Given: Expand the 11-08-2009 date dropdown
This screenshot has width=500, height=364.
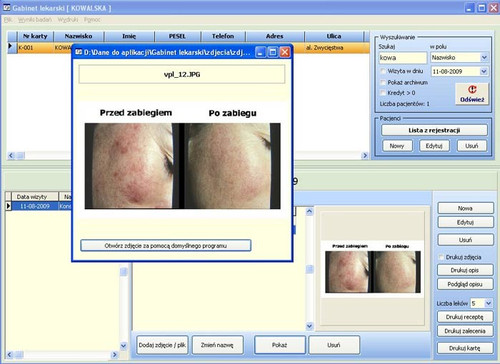Looking at the screenshot, I should tap(484, 71).
